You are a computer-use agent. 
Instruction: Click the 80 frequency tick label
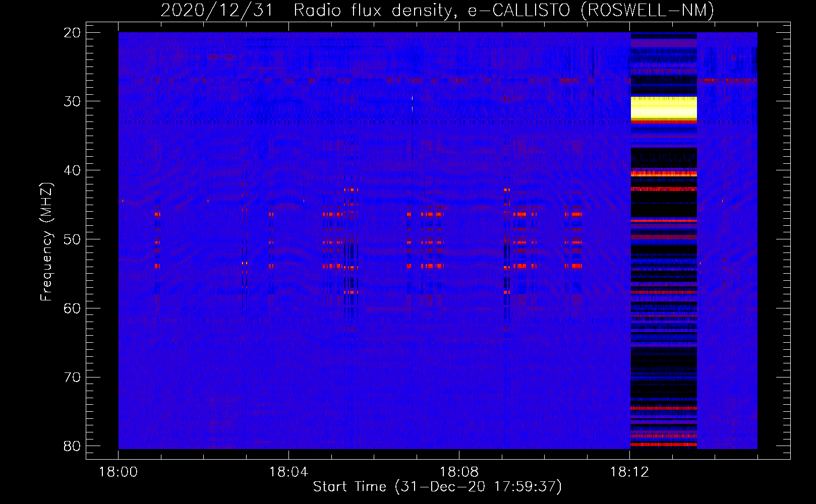[x=73, y=446]
